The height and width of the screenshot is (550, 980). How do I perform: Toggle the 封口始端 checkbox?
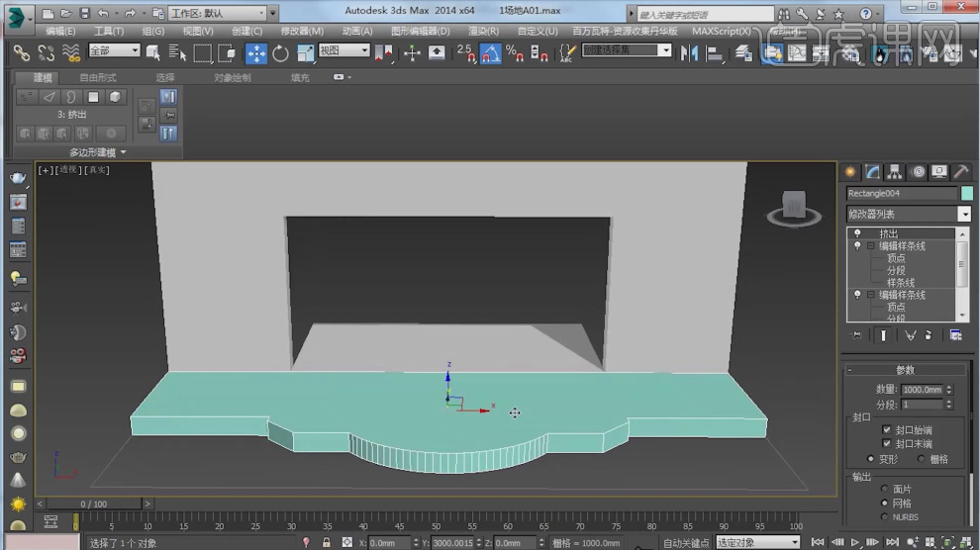(x=886, y=429)
